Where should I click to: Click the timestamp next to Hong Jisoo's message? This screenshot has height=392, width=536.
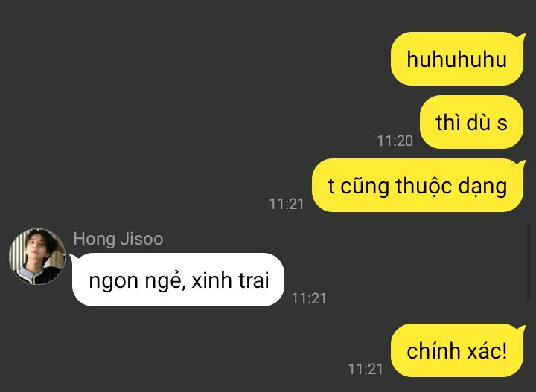point(309,299)
